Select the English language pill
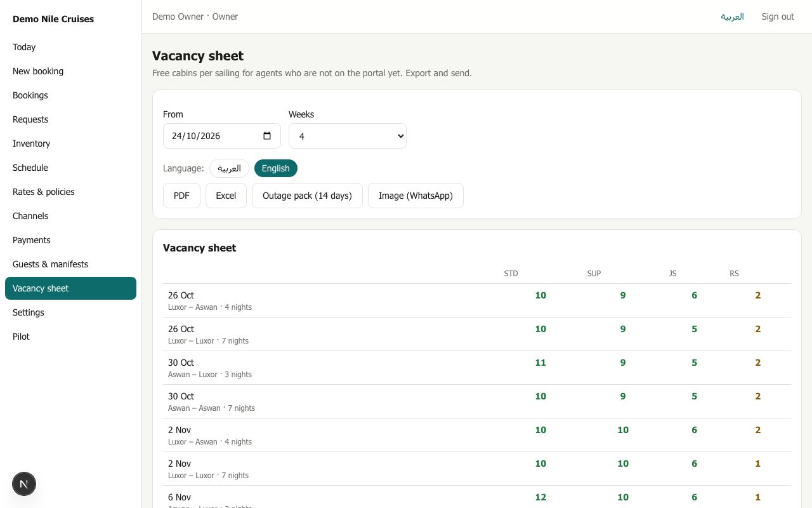 pos(275,168)
